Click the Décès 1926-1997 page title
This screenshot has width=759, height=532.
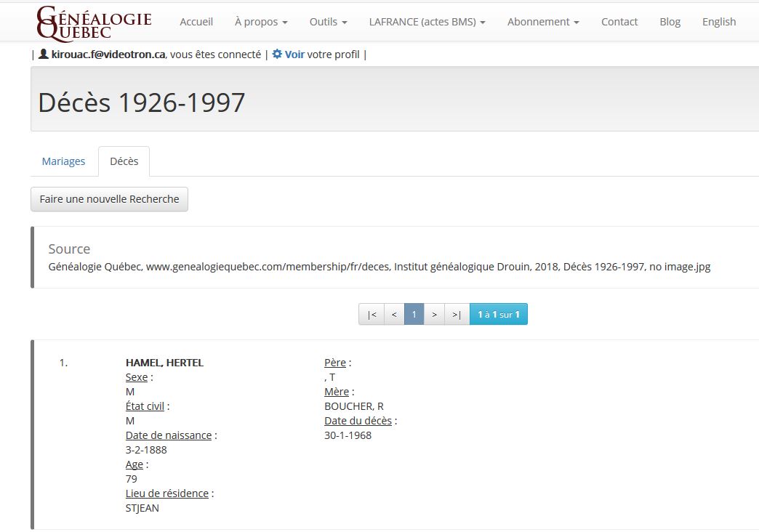coord(141,102)
